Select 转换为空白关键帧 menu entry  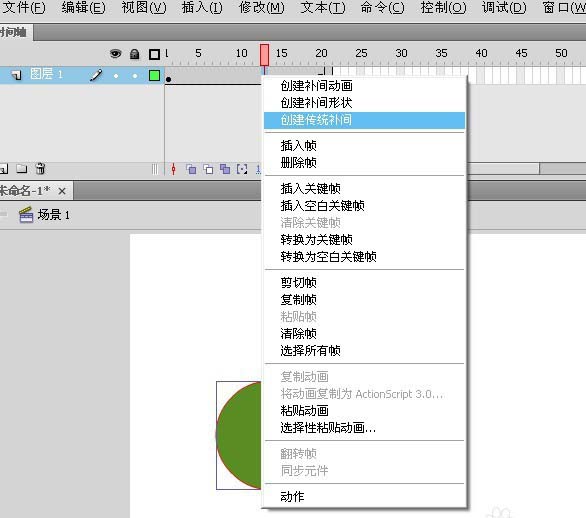364,257
